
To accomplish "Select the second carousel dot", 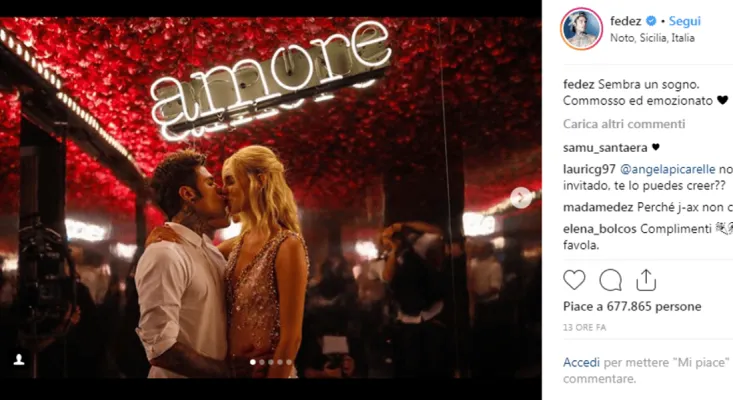I will (262, 362).
